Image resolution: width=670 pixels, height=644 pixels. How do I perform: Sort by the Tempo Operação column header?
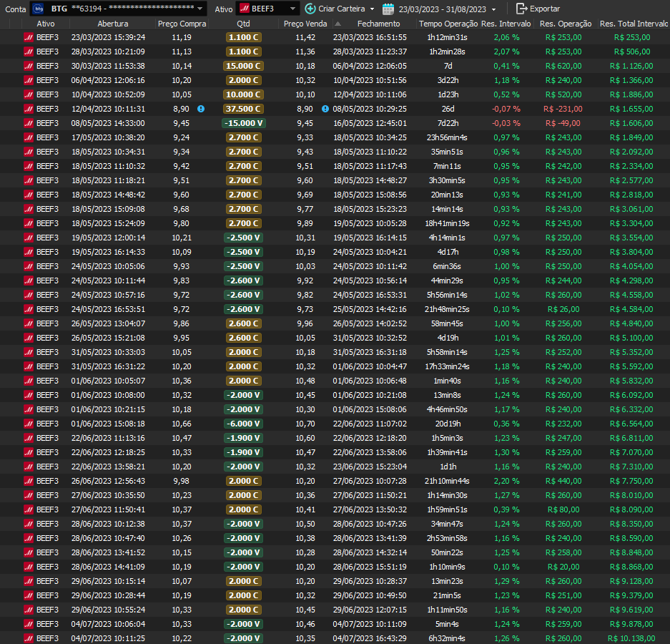coord(448,24)
